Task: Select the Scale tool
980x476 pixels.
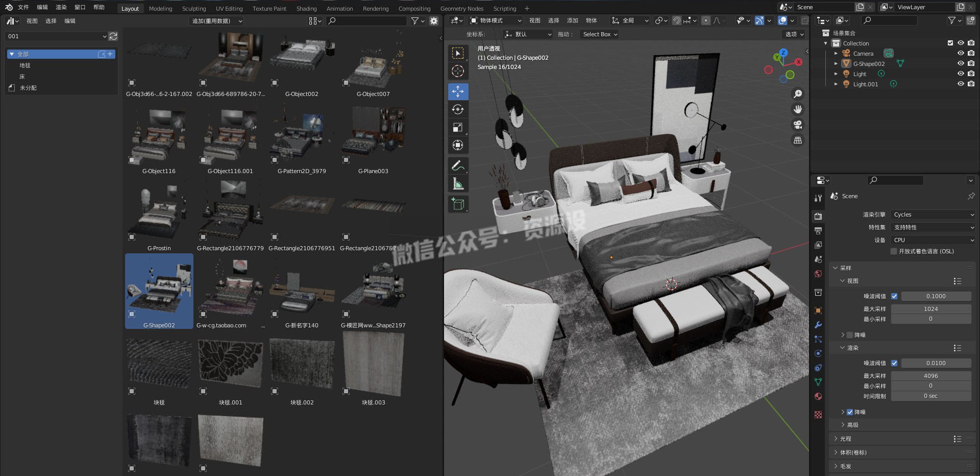Action: point(458,127)
